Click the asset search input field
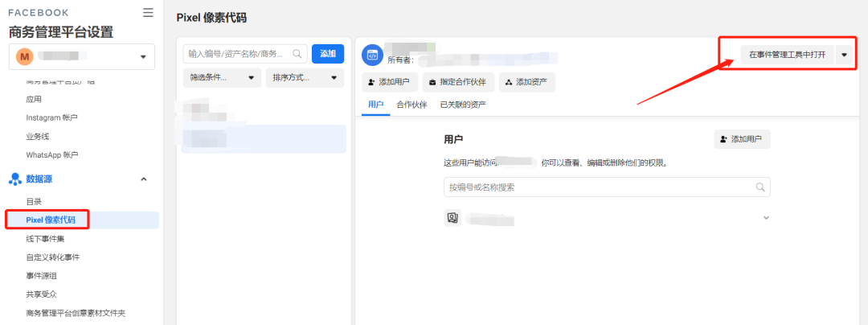 (x=245, y=54)
